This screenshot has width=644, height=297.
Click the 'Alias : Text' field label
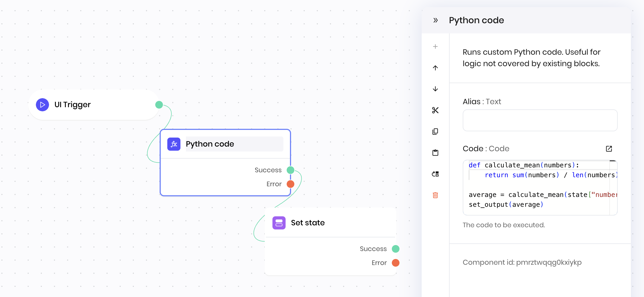(x=482, y=102)
